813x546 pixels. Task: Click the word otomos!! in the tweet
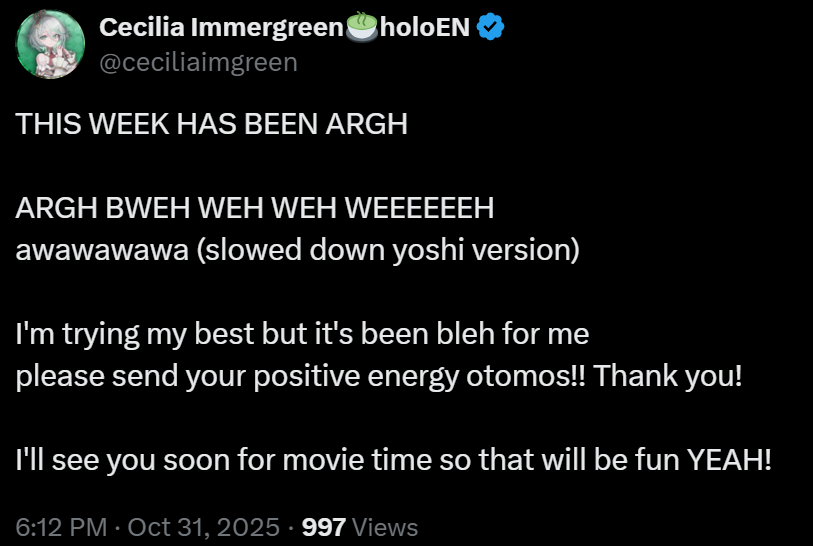click(x=526, y=376)
